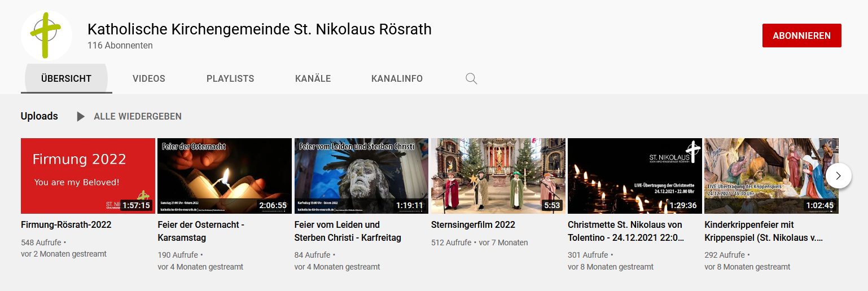Viewport: 868px width, 291px height.
Task: Click the 84 Aufrufe view count
Action: (x=312, y=255)
